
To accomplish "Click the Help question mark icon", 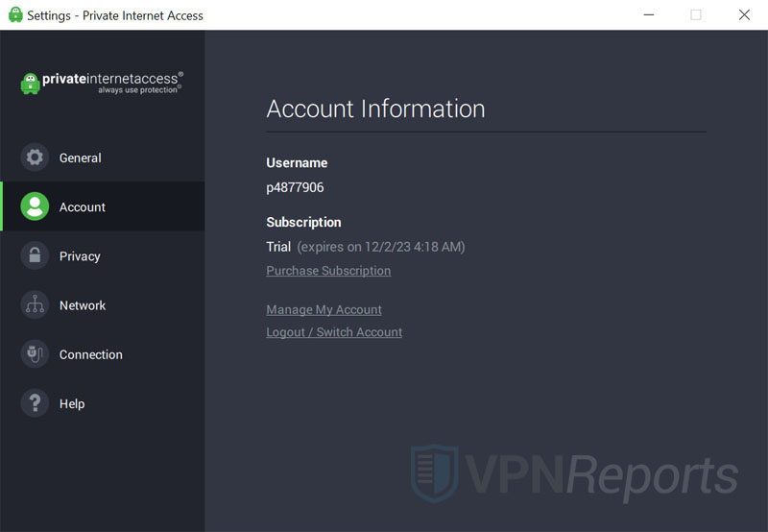I will [35, 403].
